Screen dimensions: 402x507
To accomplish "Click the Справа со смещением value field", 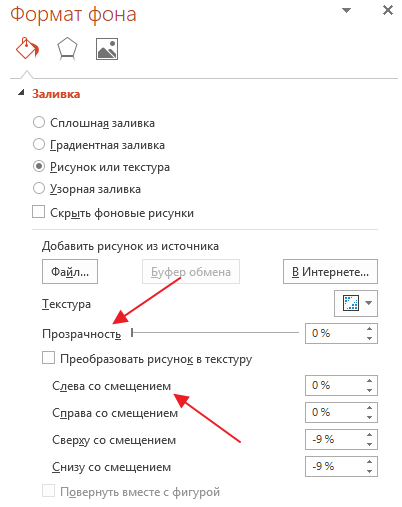I will coord(334,412).
